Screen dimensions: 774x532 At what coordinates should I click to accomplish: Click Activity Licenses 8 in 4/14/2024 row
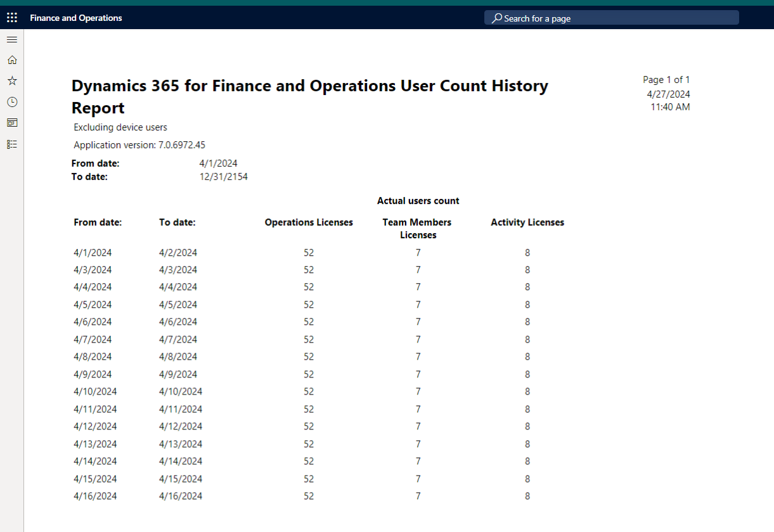click(527, 461)
